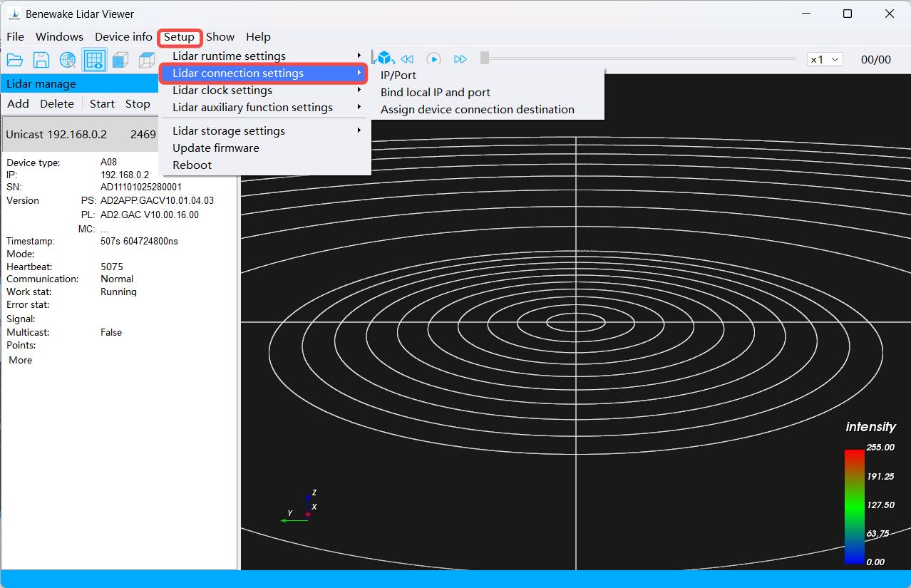Rewind playback with the double-left arrows
The height and width of the screenshot is (588, 911).
(x=407, y=59)
